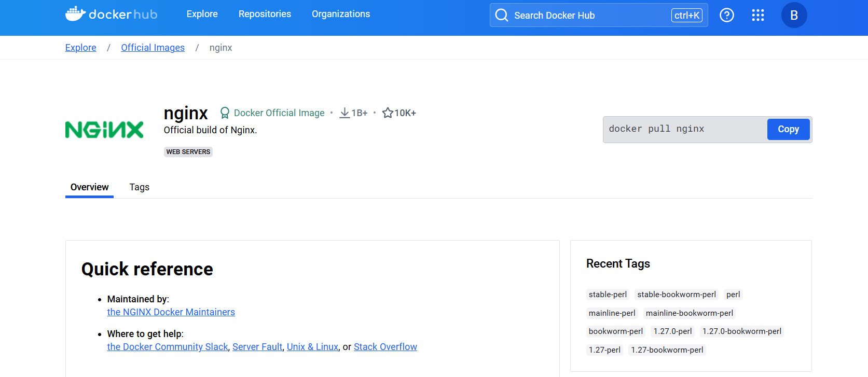
Task: Open the help question mark icon
Action: coord(727,15)
